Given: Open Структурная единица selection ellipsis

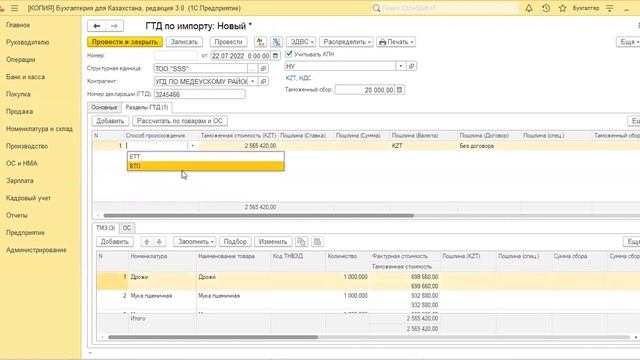Looking at the screenshot, I should [253, 69].
